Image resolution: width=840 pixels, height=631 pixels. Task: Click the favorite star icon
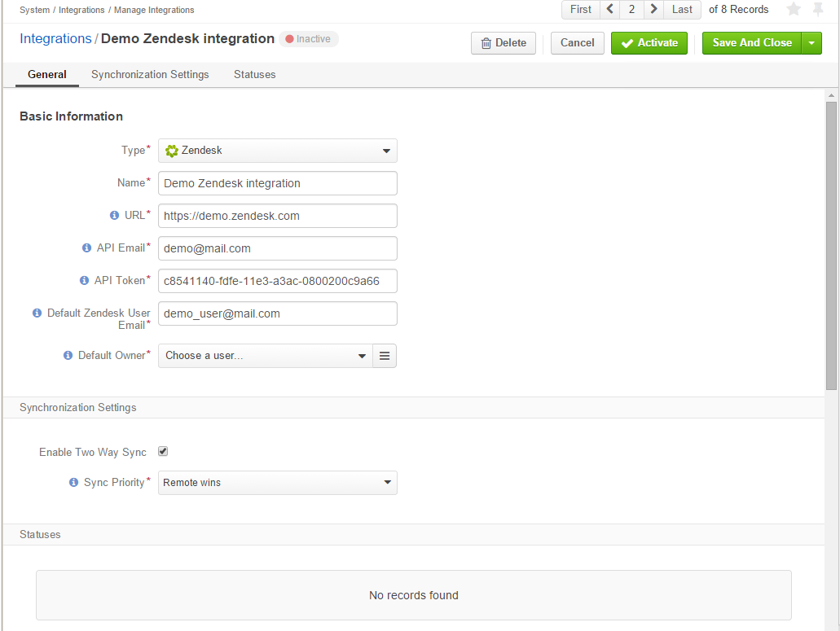point(794,9)
